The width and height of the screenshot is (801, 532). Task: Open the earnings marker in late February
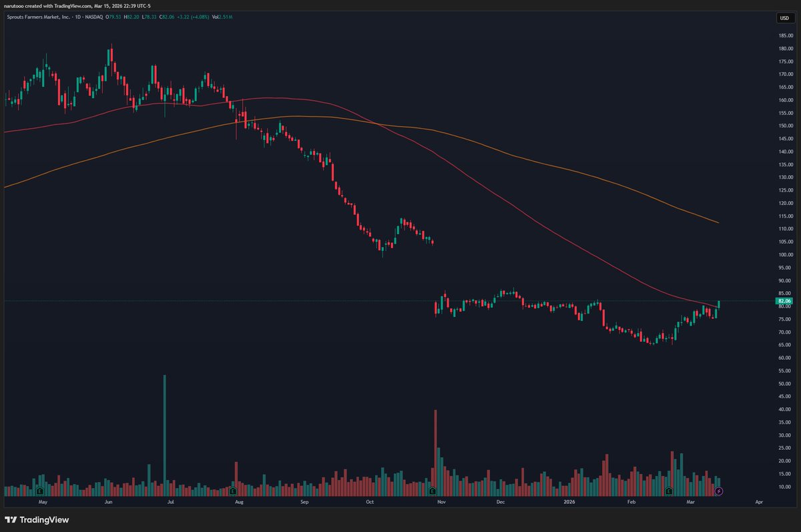[668, 491]
